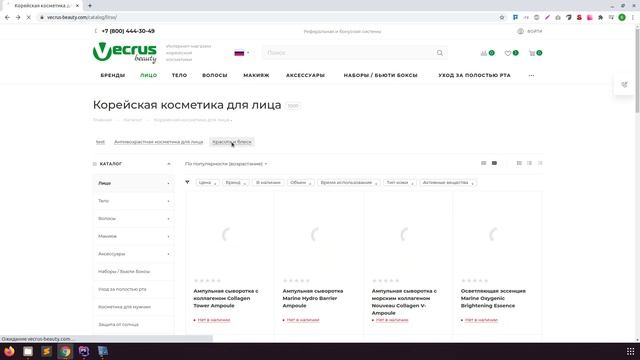Click the browser address bar
The height and width of the screenshot is (360, 640).
point(269,18)
